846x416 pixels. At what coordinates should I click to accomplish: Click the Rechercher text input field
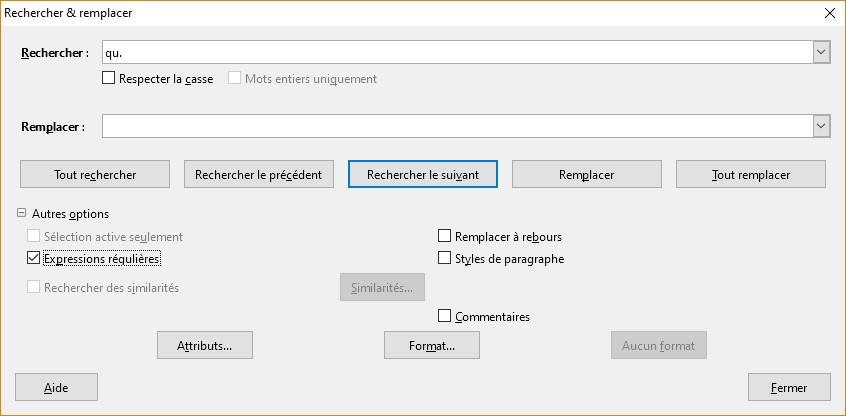click(456, 52)
